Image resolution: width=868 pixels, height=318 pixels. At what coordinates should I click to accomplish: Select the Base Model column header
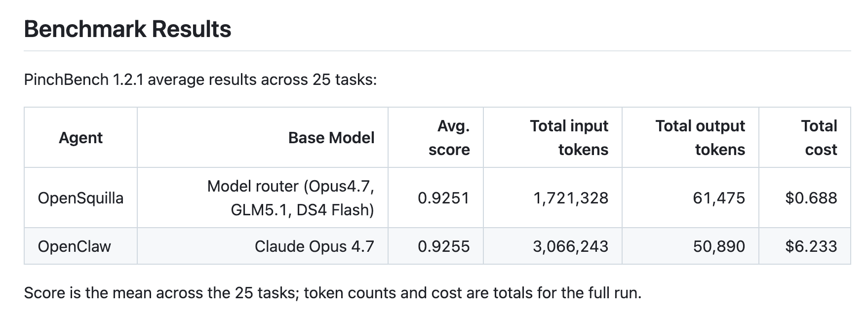point(331,138)
